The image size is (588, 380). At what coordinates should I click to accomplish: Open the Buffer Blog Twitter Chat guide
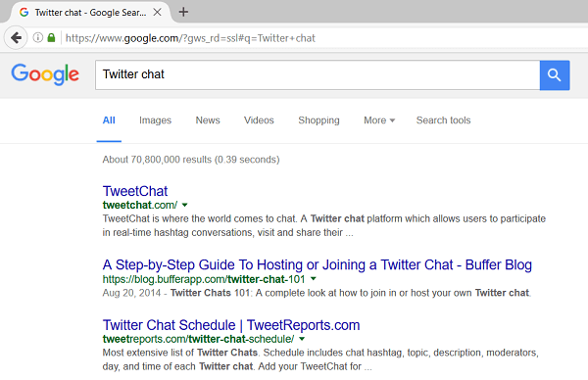tap(318, 264)
